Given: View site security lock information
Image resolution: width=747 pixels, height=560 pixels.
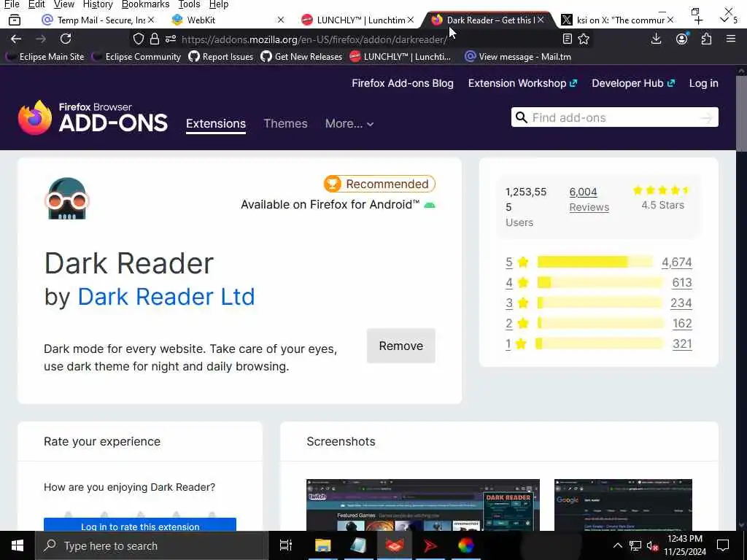Looking at the screenshot, I should pos(155,39).
